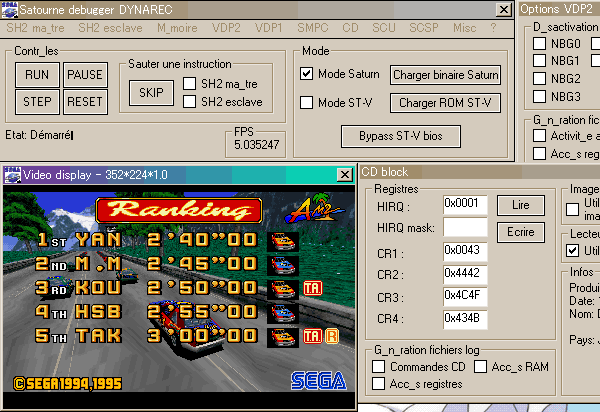The width and height of the screenshot is (600, 412).
Task: Enable Commandes CD log checkbox
Action: point(378,366)
